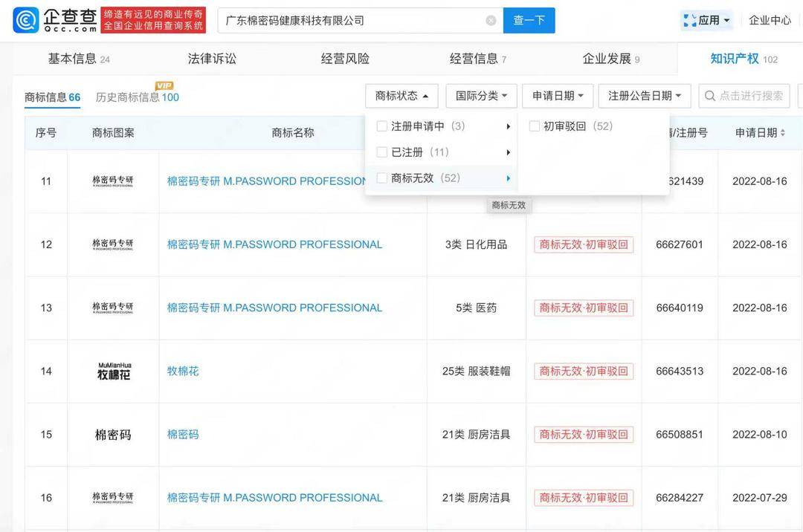Switch to the 法律诉讼 tab

pyautogui.click(x=212, y=59)
